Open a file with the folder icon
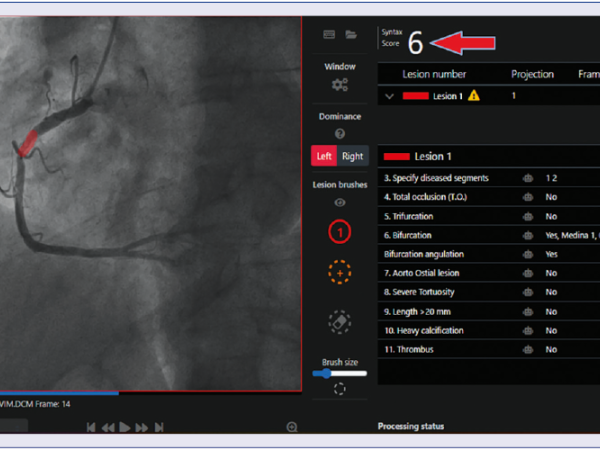600x450 pixels. [x=351, y=34]
